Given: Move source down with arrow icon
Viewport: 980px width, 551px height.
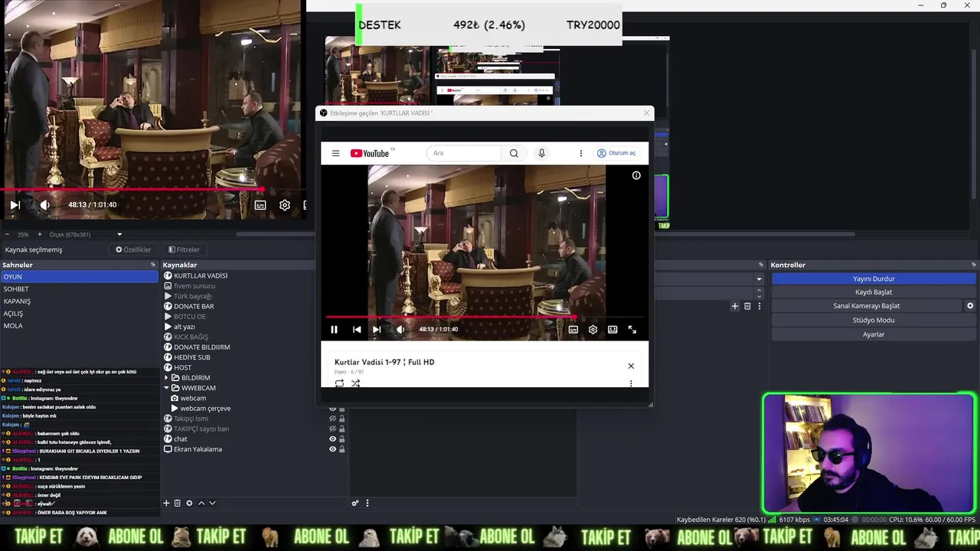Looking at the screenshot, I should point(212,503).
